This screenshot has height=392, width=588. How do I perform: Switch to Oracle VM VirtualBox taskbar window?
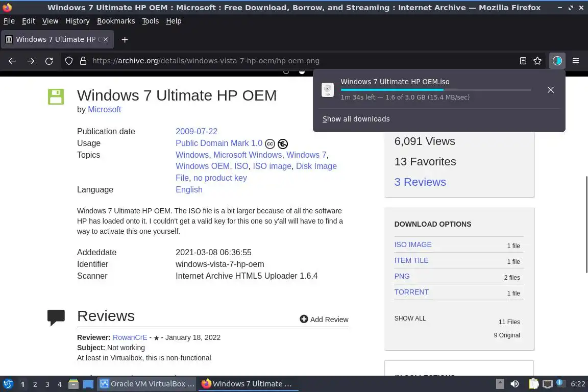point(147,384)
